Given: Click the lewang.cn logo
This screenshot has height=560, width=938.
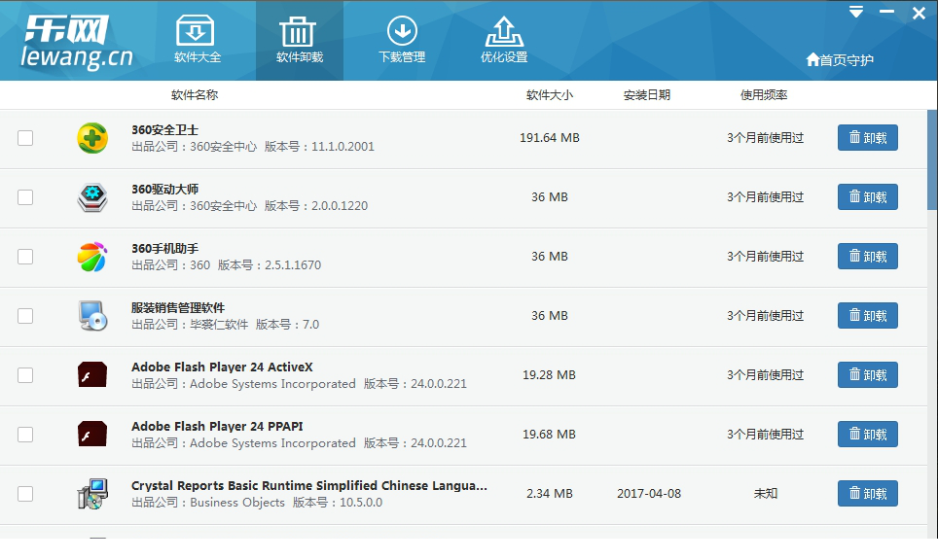Looking at the screenshot, I should pos(76,42).
